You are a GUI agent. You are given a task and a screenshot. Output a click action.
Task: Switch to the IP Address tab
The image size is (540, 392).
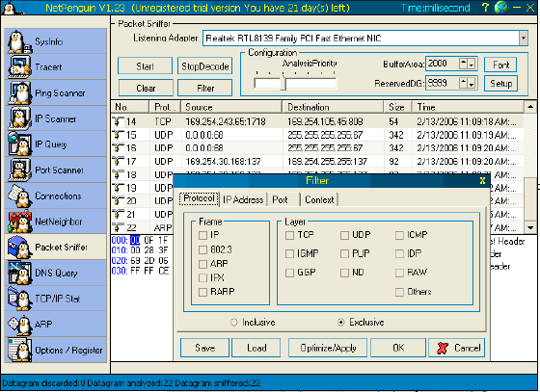[243, 199]
